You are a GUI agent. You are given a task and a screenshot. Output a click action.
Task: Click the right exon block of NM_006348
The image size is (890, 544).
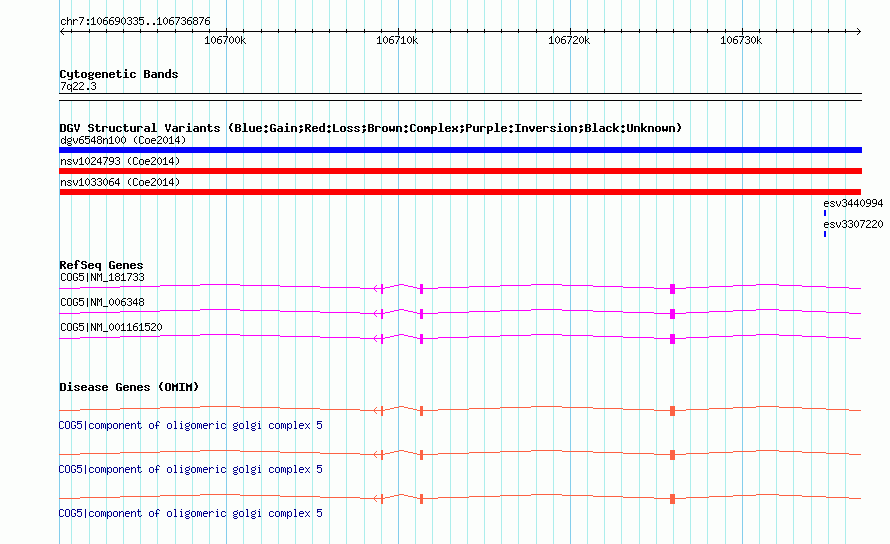[673, 314]
